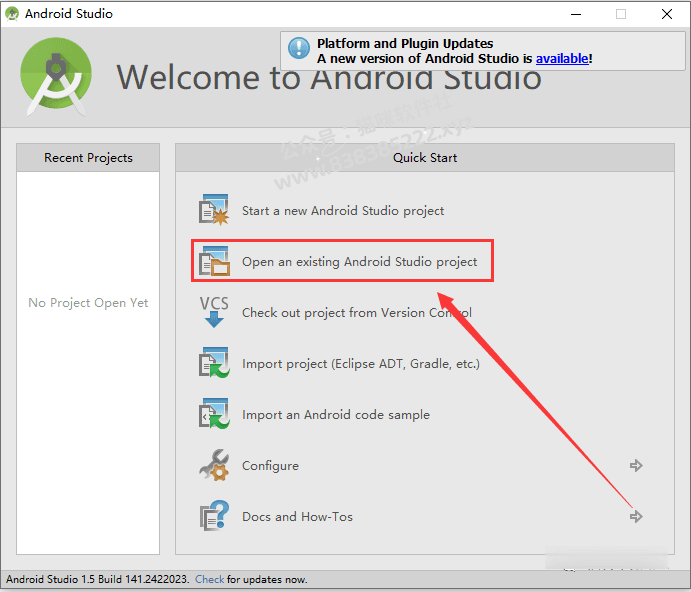Viewport: 691px width, 592px height.
Task: Click the Import project icon
Action: (x=214, y=363)
